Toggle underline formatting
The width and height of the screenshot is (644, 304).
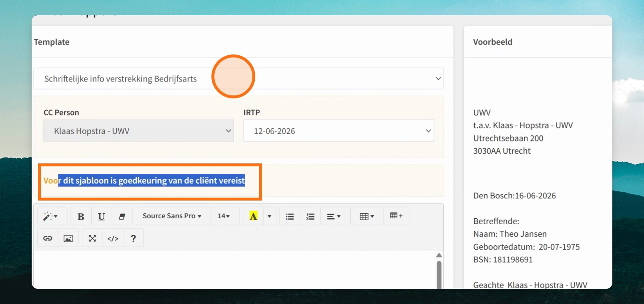pos(101,216)
